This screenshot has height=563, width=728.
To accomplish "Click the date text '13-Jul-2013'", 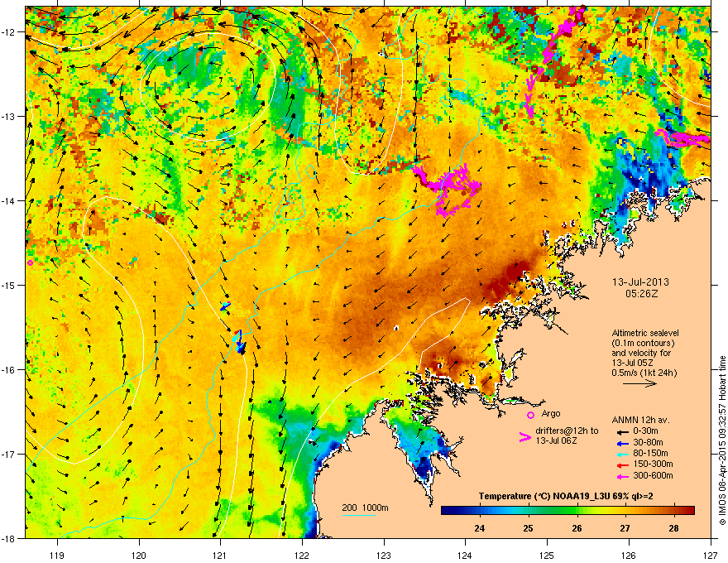I will pyautogui.click(x=640, y=282).
